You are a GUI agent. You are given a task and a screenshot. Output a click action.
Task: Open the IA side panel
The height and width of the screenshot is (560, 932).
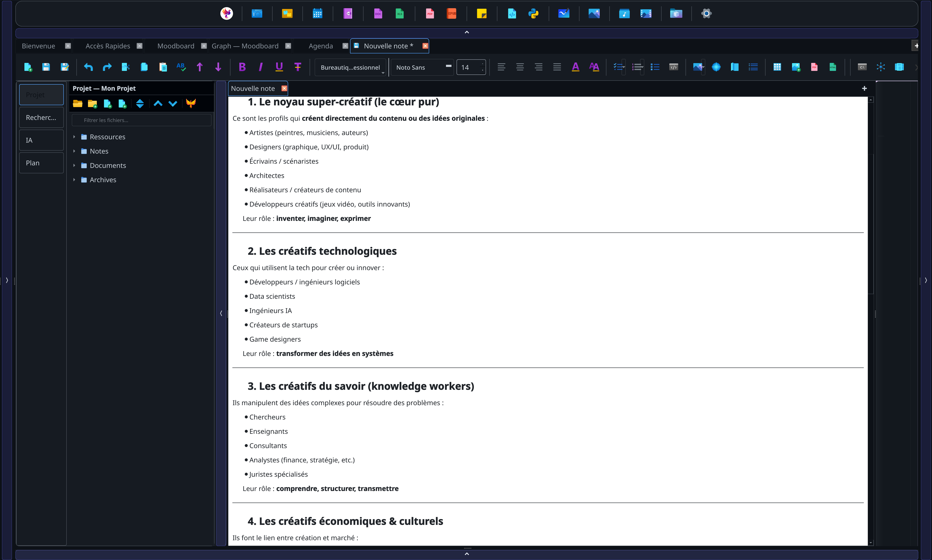pos(41,140)
